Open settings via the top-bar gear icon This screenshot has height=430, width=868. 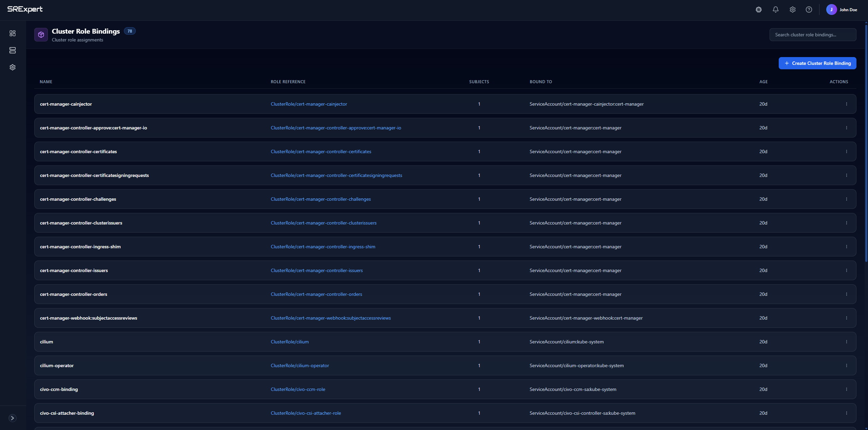tap(792, 9)
